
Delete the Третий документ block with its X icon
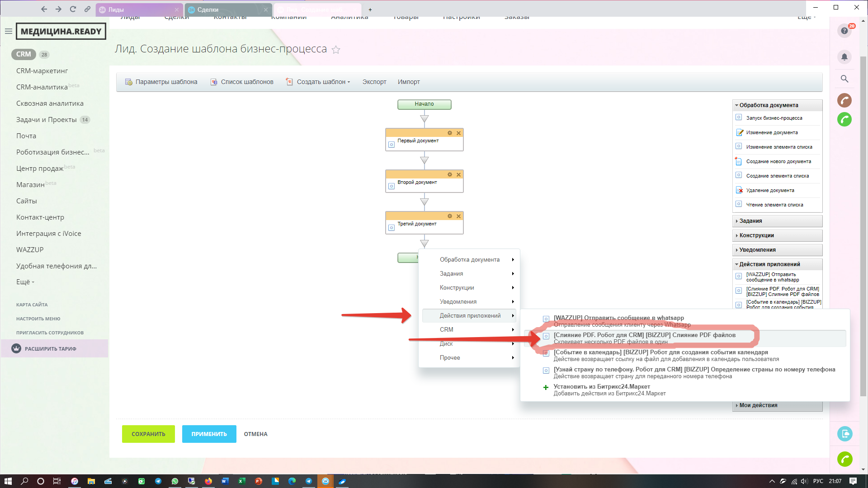pyautogui.click(x=458, y=216)
